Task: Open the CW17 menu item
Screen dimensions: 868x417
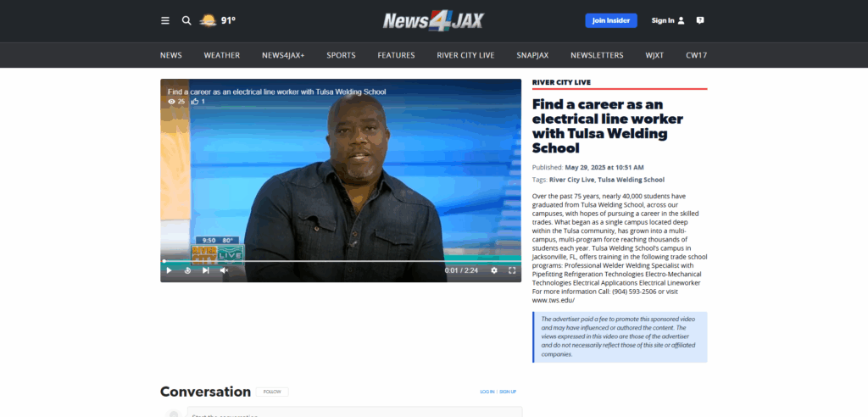Action: click(x=697, y=55)
